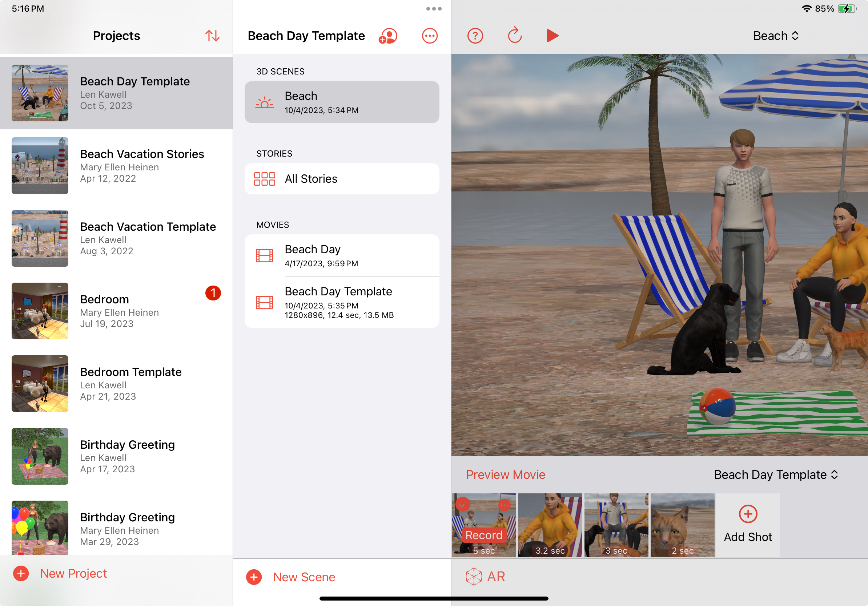The width and height of the screenshot is (868, 606).
Task: Click the Bedroom Template project title
Action: (x=131, y=372)
